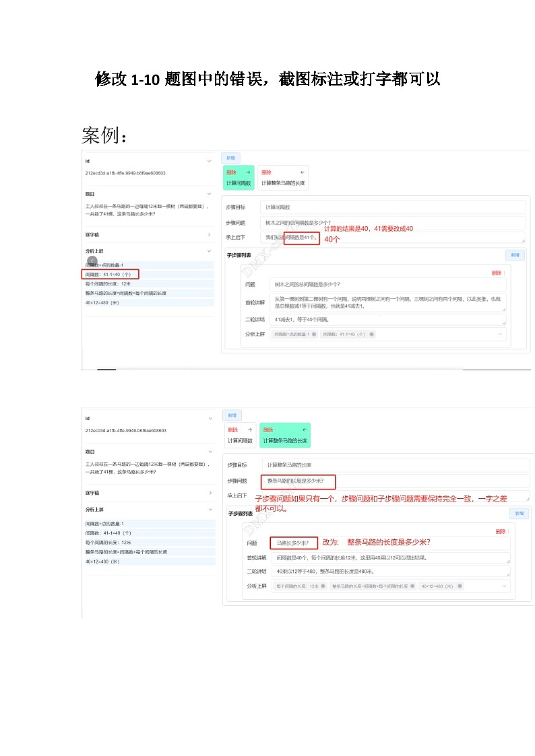Viewport: 535px width, 756px height.
Task: Focus the 步骤问题 field 整条马路的长度是多少米
Action: tap(396, 481)
